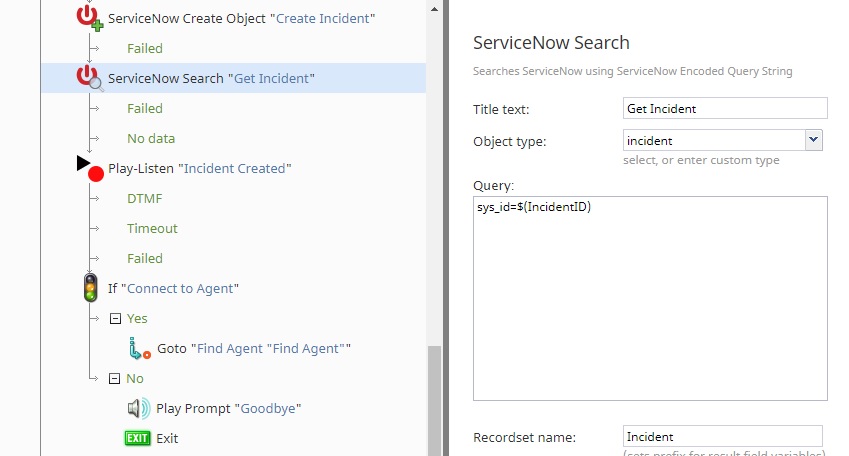
Task: Click the green EXIT block icon
Action: pyautogui.click(x=138, y=438)
